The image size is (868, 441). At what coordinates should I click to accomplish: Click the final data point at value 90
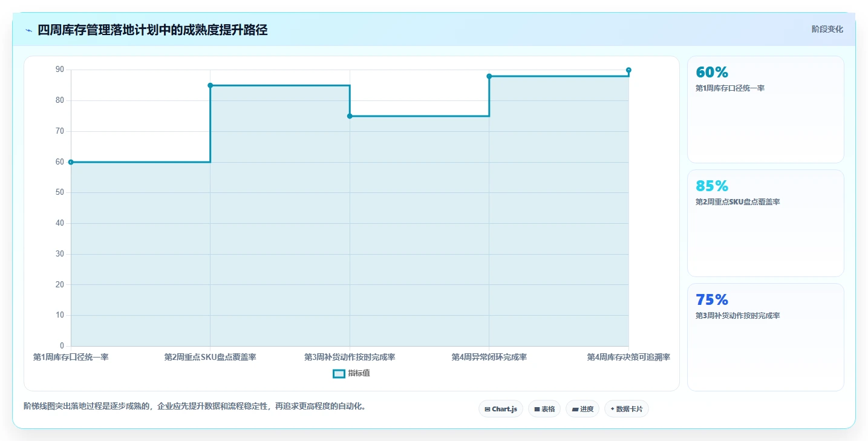pyautogui.click(x=628, y=70)
